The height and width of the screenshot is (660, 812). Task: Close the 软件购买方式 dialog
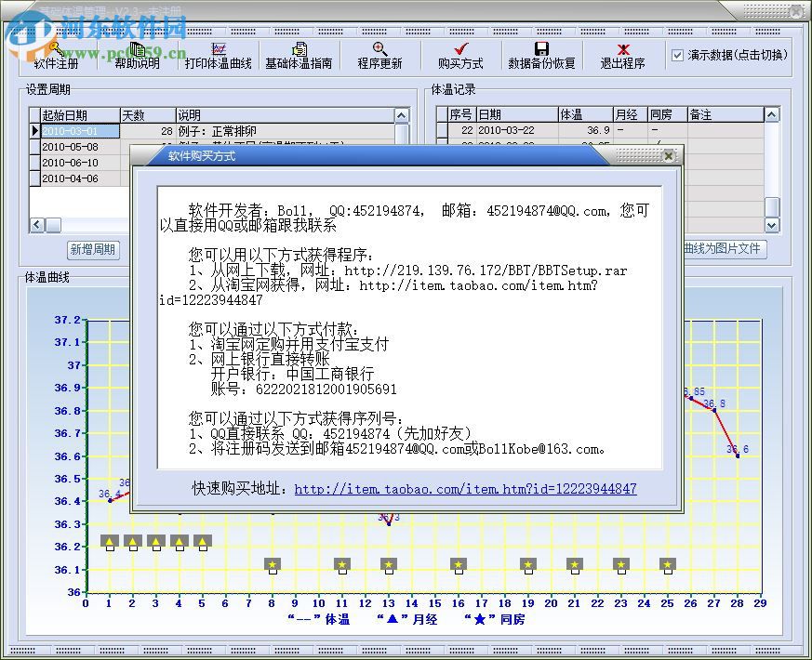(669, 156)
